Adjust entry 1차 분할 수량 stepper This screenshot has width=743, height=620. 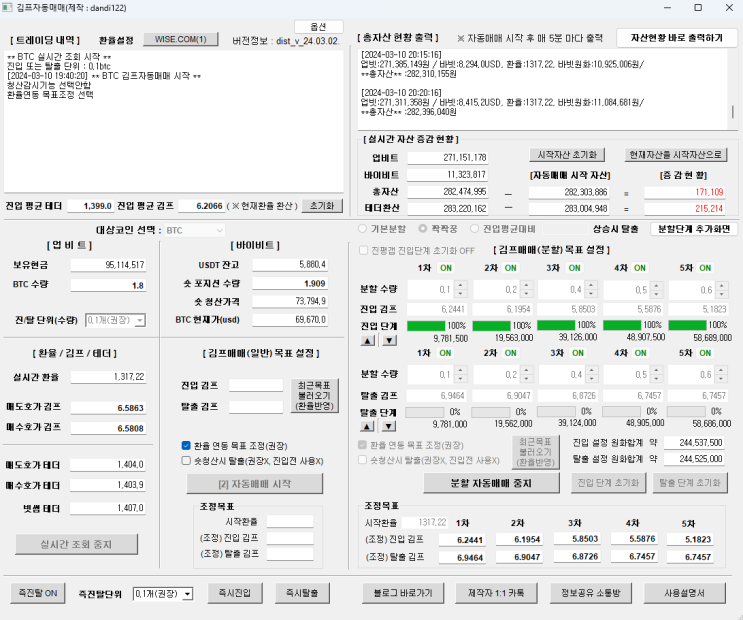tap(460, 289)
